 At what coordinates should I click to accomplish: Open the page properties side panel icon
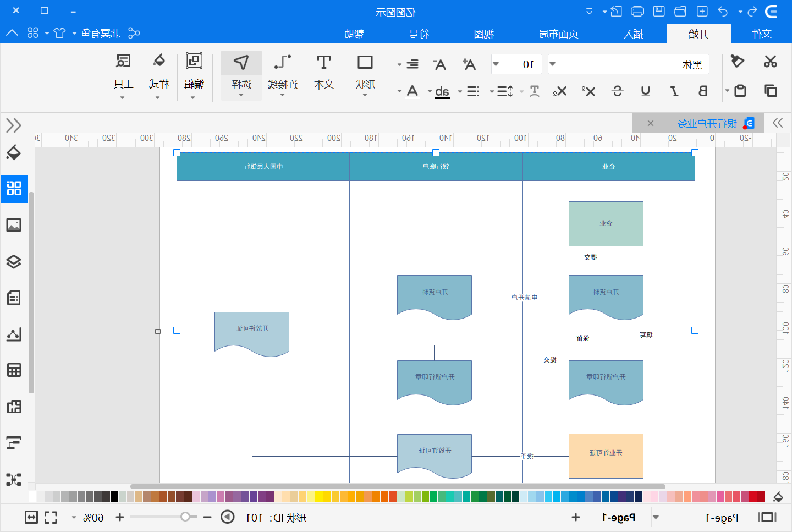14,298
